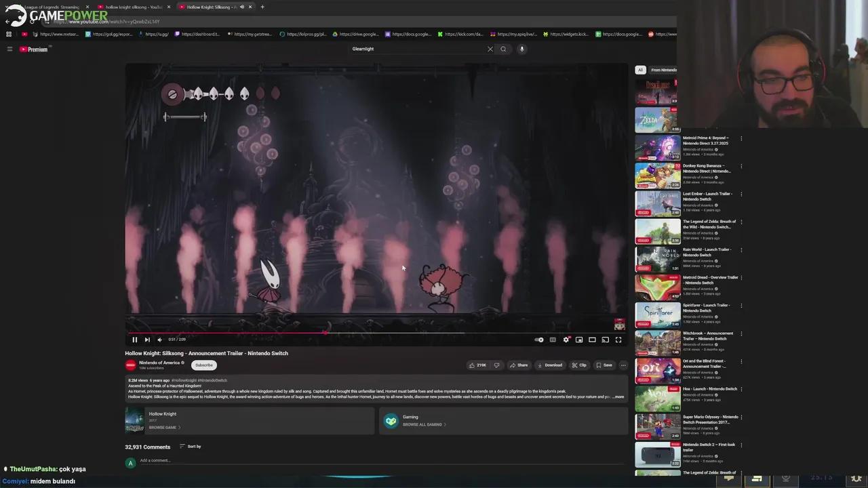Image resolution: width=868 pixels, height=488 pixels.
Task: Open a new browser tab
Action: click(x=262, y=7)
